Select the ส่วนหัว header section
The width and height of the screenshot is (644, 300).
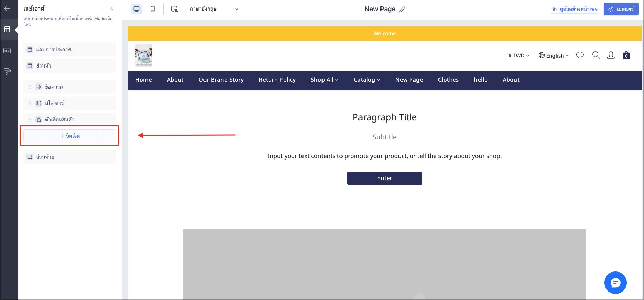(70, 66)
